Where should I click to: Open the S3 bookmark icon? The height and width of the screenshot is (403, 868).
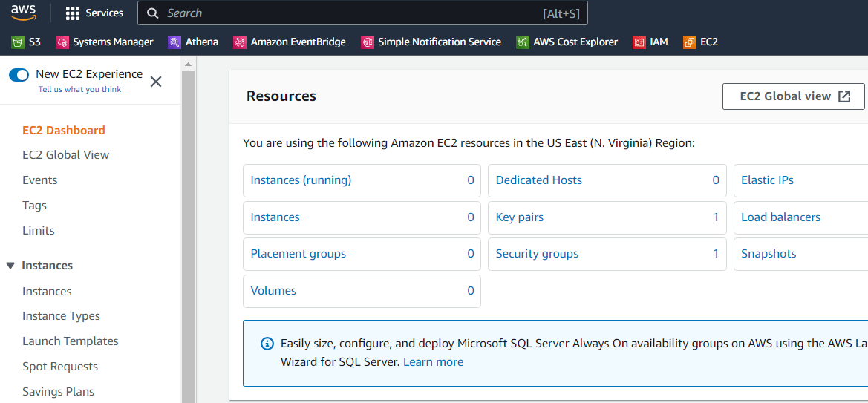tap(19, 42)
